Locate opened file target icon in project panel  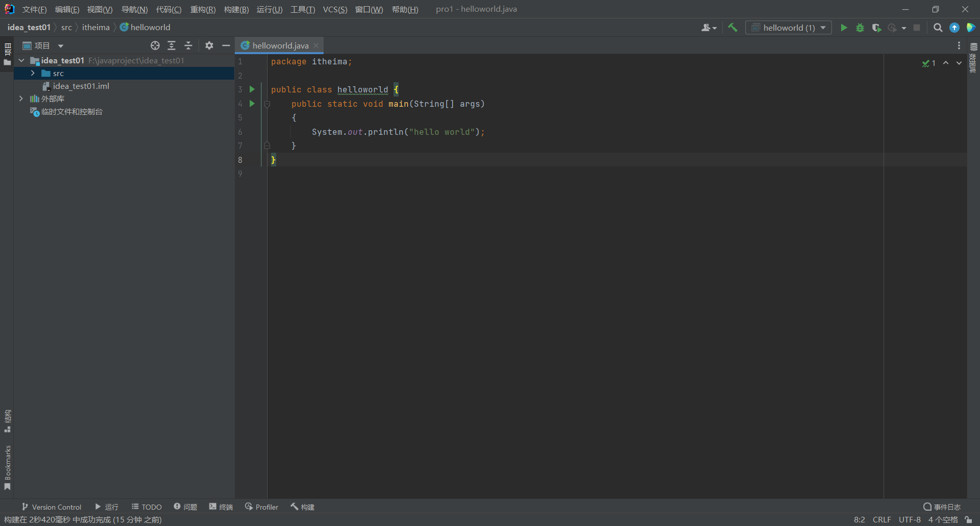click(x=155, y=45)
